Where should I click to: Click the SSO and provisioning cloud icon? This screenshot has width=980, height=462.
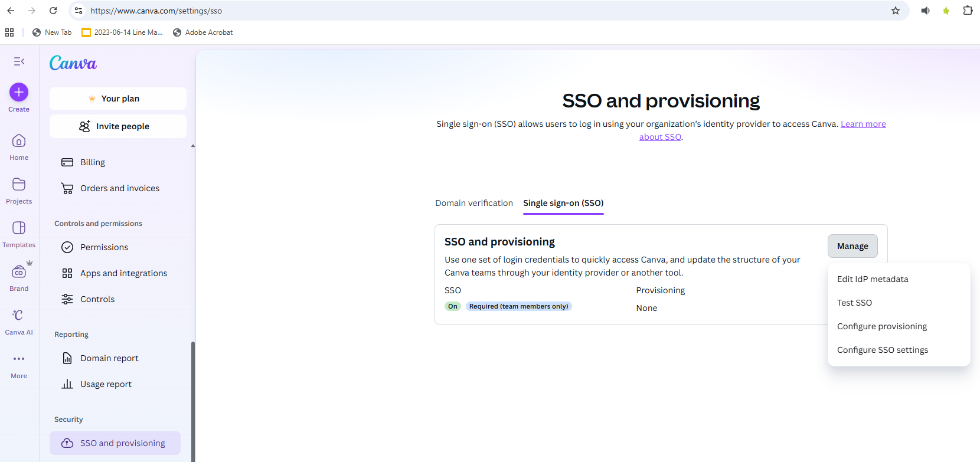pos(67,443)
